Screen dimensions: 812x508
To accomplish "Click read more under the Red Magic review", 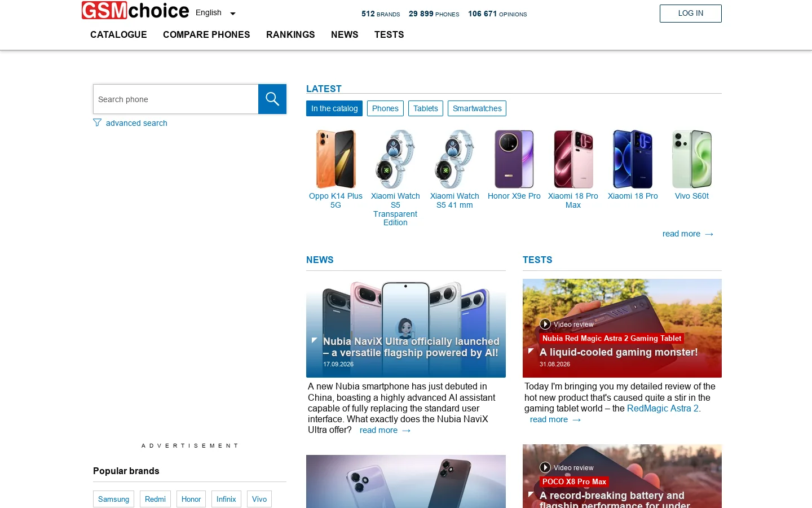I will 555,419.
